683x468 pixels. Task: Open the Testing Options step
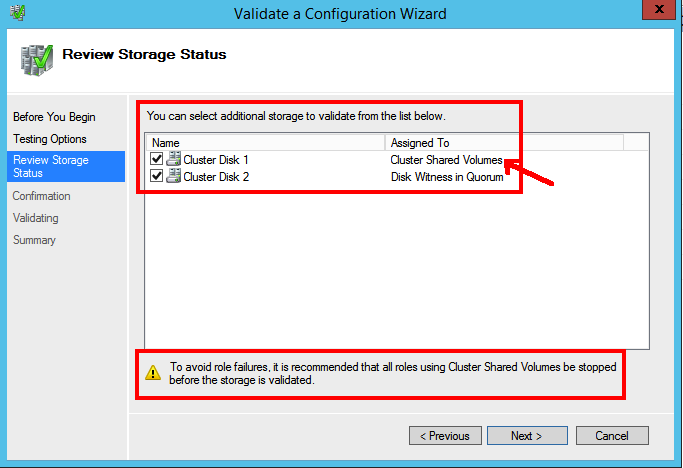[x=50, y=139]
